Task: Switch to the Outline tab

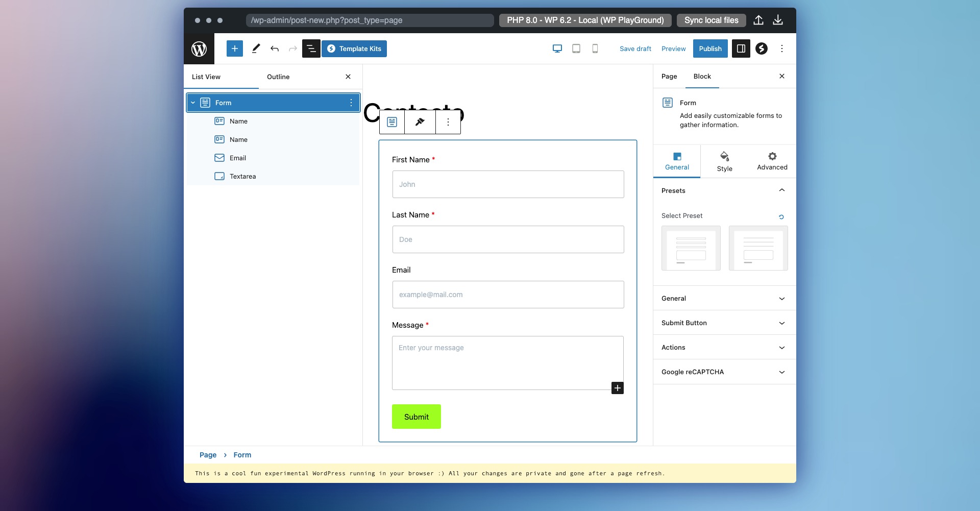Action: coord(278,77)
